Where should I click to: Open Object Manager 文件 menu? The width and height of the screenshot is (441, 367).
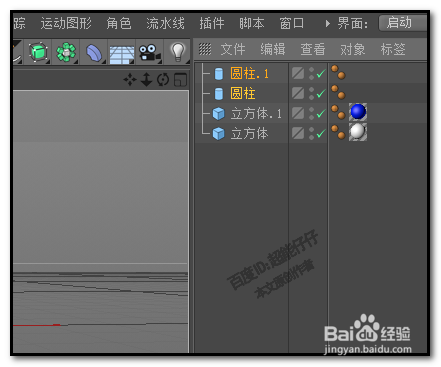[233, 49]
